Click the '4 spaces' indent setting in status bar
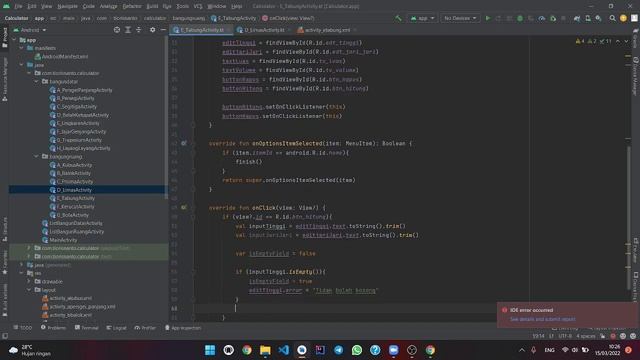 (586, 336)
